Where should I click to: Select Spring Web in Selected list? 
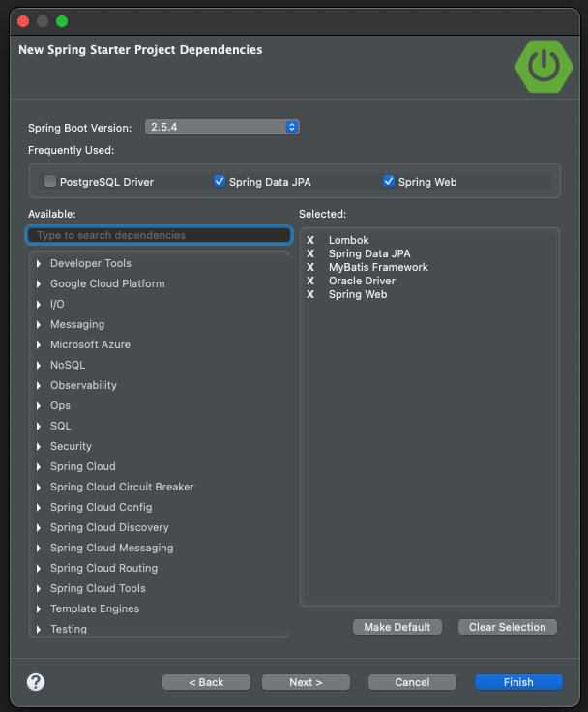(358, 294)
